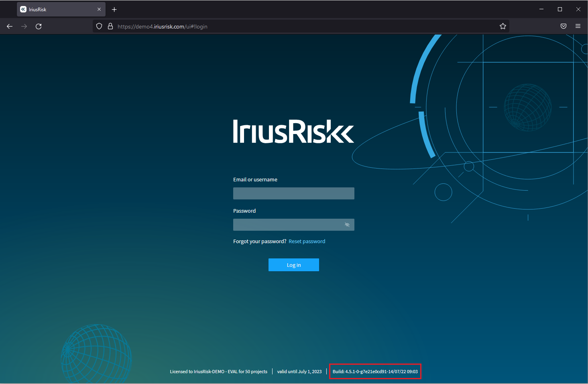Select the highlighted Build version text
Viewport: 588px width, 384px height.
point(374,372)
